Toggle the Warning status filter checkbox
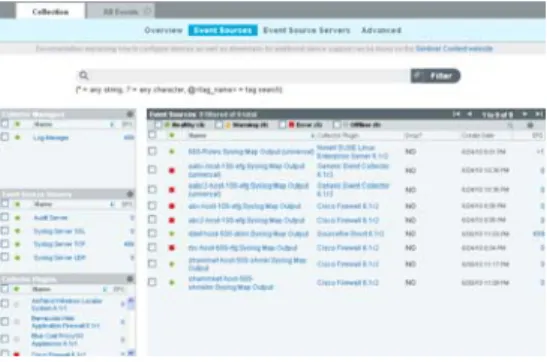547x362 pixels. [x=219, y=125]
